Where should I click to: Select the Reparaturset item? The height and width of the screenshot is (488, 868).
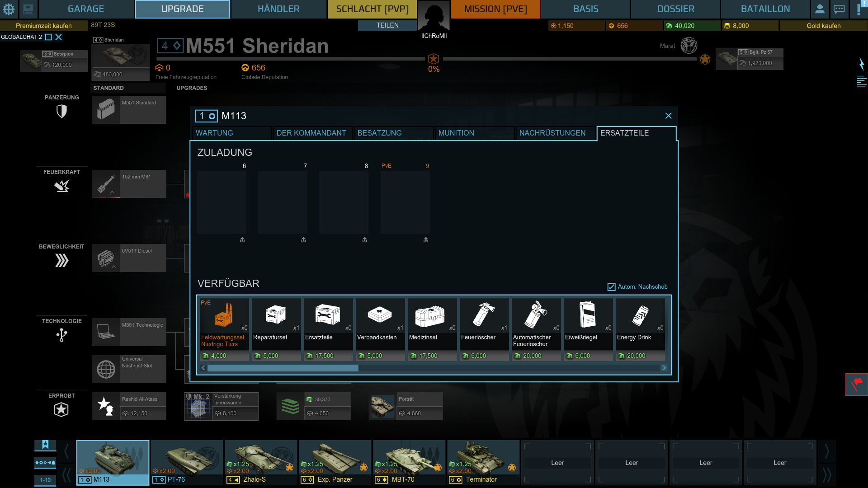click(276, 329)
